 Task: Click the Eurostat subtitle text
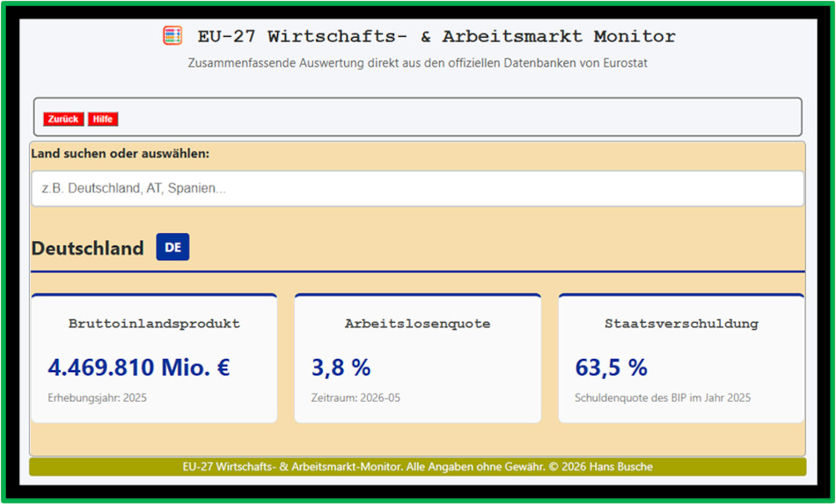click(x=417, y=62)
